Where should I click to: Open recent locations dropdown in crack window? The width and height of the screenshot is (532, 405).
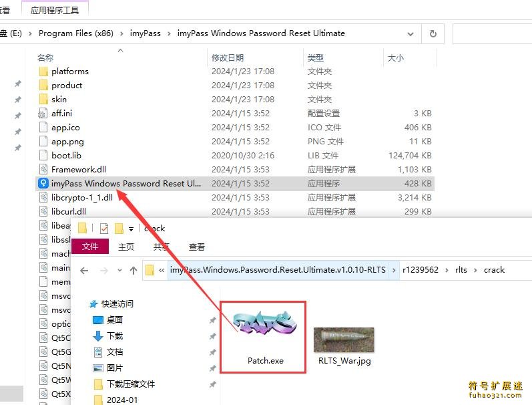click(x=119, y=271)
